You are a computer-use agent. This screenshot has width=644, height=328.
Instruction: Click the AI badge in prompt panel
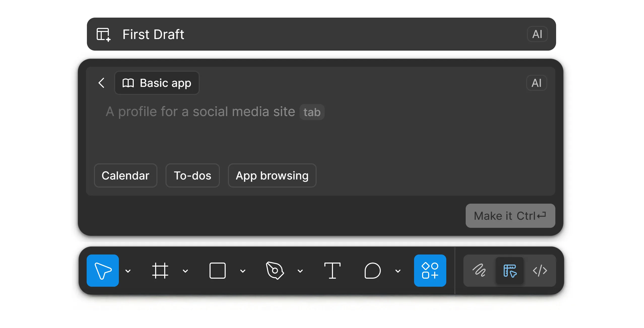pyautogui.click(x=536, y=83)
